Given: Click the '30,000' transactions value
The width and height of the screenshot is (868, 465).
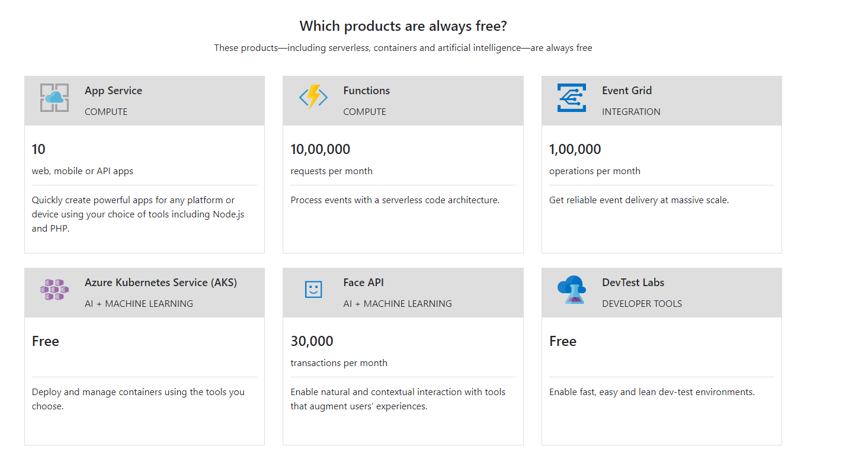Looking at the screenshot, I should pos(312,341).
